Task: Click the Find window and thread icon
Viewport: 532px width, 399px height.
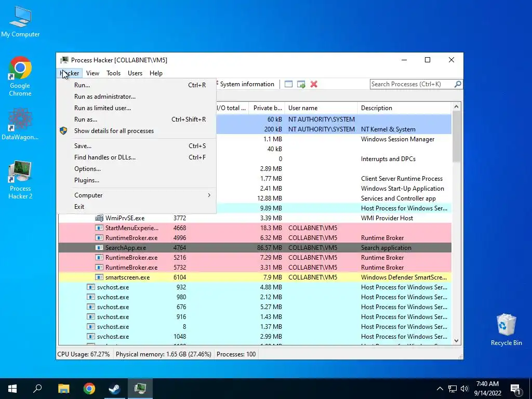Action: tap(301, 84)
